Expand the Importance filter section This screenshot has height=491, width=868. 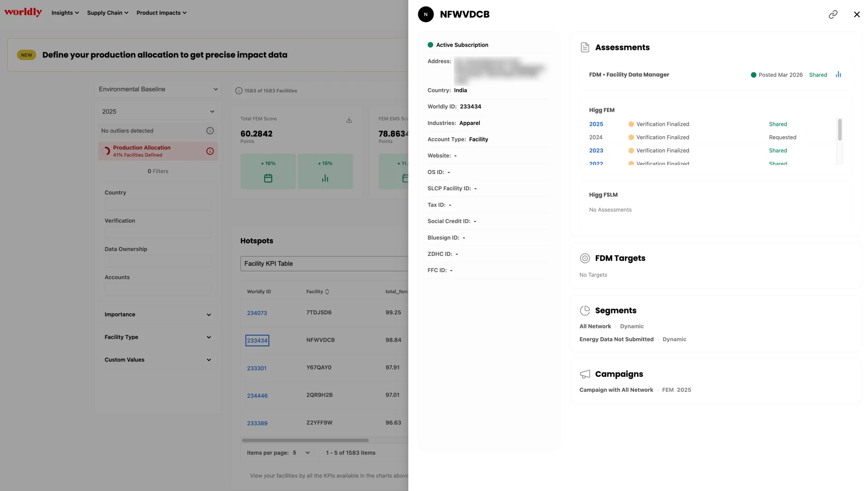coord(158,315)
